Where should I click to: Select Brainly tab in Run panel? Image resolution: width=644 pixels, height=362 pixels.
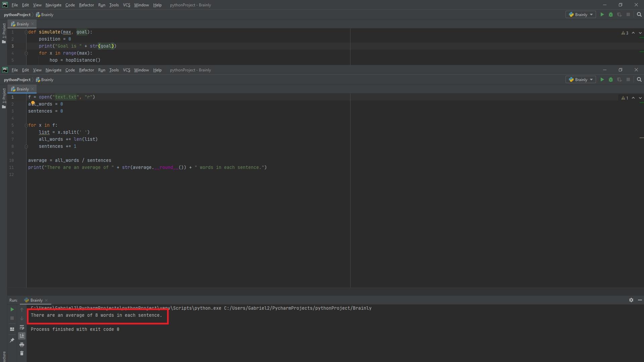point(36,300)
